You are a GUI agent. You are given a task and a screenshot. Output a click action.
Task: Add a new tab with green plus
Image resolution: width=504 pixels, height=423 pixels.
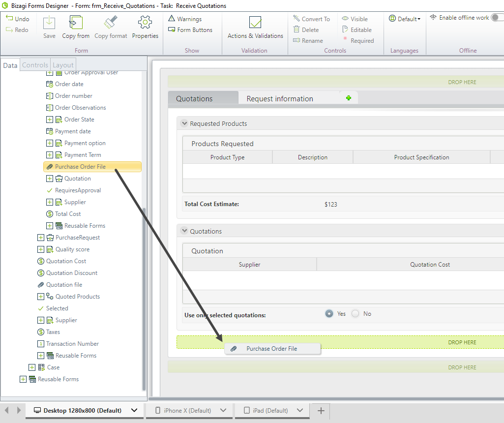coord(349,98)
